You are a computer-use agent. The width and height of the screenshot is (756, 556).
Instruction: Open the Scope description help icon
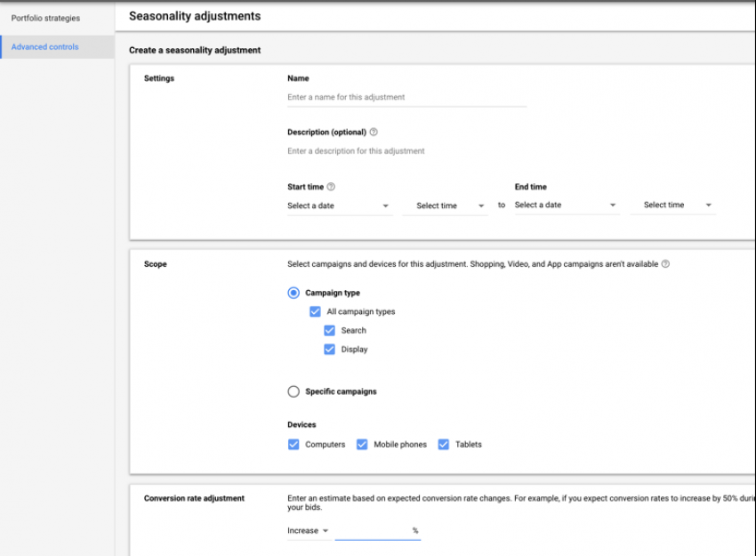pyautogui.click(x=665, y=264)
